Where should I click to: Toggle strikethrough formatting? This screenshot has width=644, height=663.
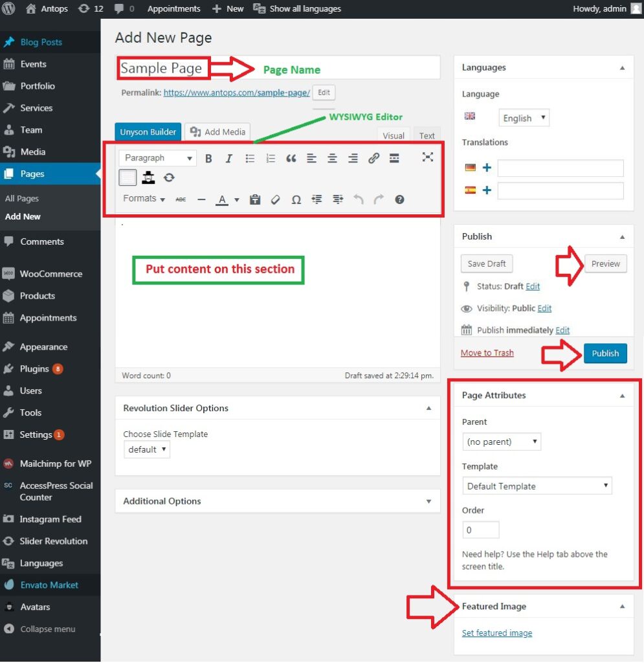point(181,199)
